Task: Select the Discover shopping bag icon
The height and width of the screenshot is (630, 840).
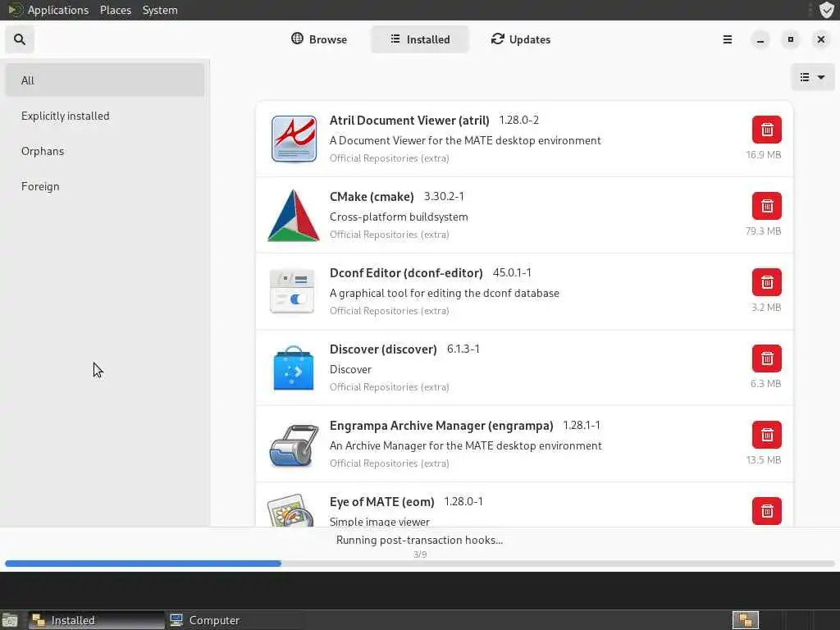Action: (x=294, y=368)
